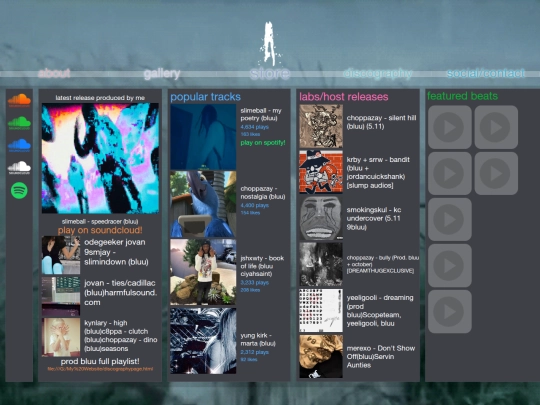The height and width of the screenshot is (405, 540).
Task: Open the orange SoundCloud icon
Action: (19, 100)
